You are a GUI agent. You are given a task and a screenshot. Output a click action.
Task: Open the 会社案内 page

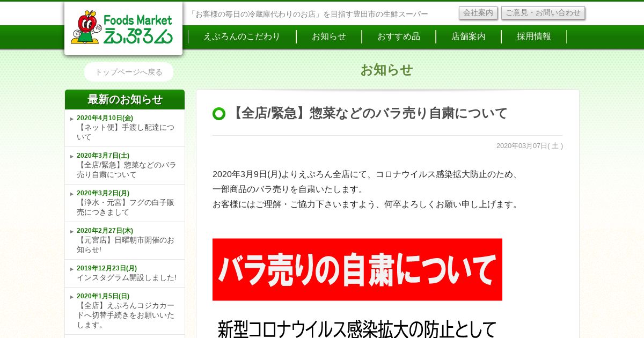click(478, 13)
